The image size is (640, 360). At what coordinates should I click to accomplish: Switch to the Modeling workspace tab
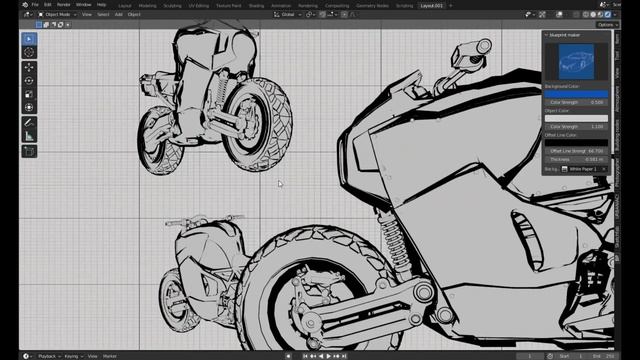pos(147,6)
